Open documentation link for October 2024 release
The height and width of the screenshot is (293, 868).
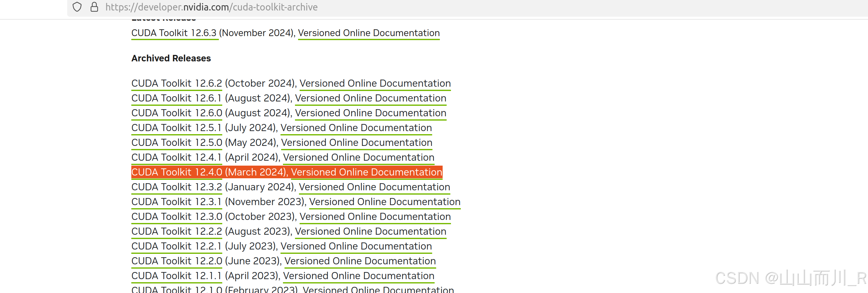[x=375, y=83]
